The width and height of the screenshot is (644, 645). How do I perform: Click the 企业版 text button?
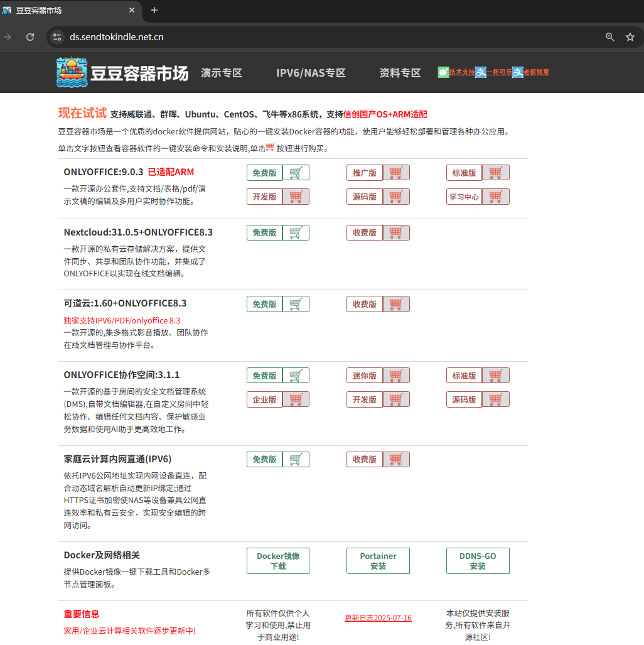click(x=264, y=399)
